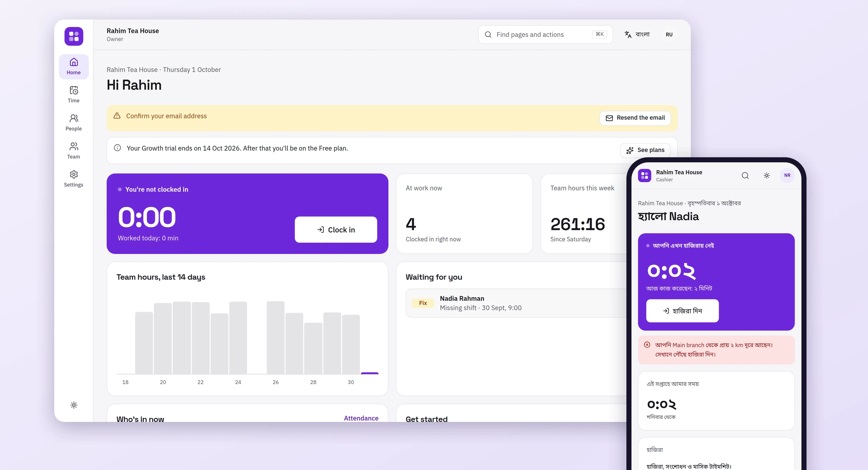Click the tallest chart bar above day 26
This screenshot has height=470, width=868.
click(276, 338)
